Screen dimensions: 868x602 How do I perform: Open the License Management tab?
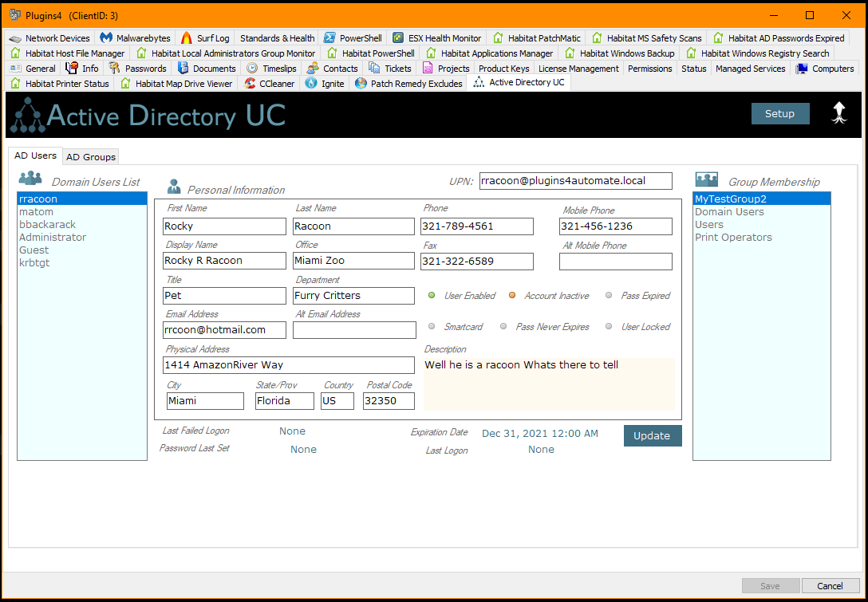578,69
